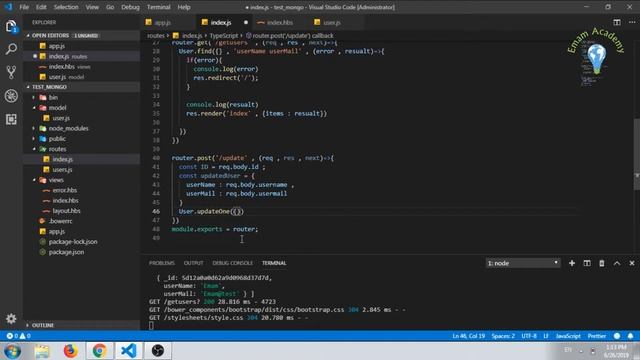
Task: Open editor More Actions ellipsis
Action: point(631,22)
